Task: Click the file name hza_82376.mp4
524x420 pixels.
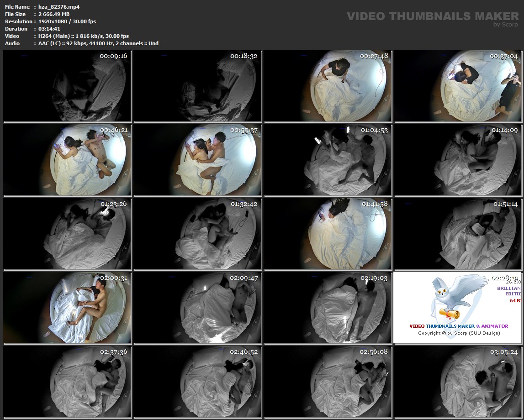Action: (59, 7)
